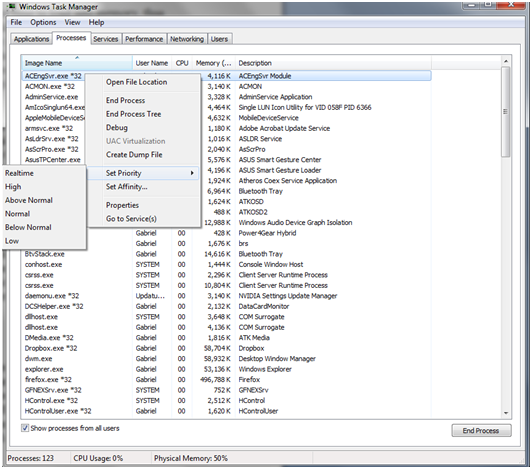532x469 pixels.
Task: Click the scrollbar up arrow
Action: coord(506,61)
